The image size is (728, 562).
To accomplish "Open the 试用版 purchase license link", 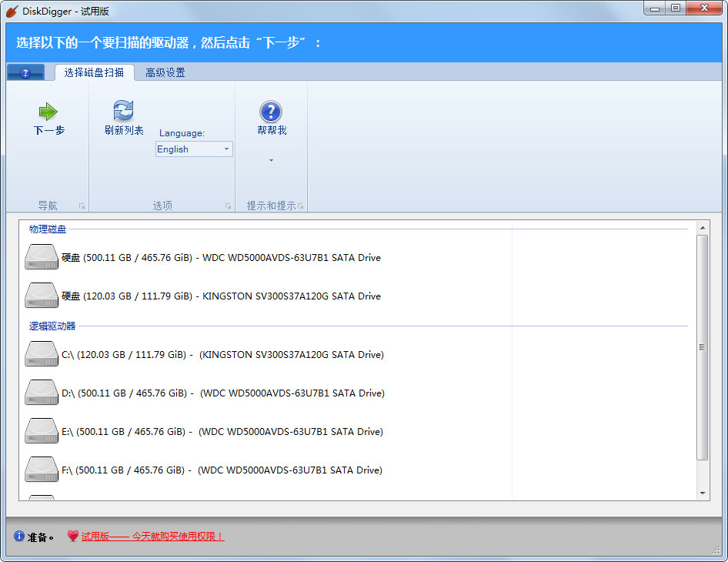I will tap(152, 537).
